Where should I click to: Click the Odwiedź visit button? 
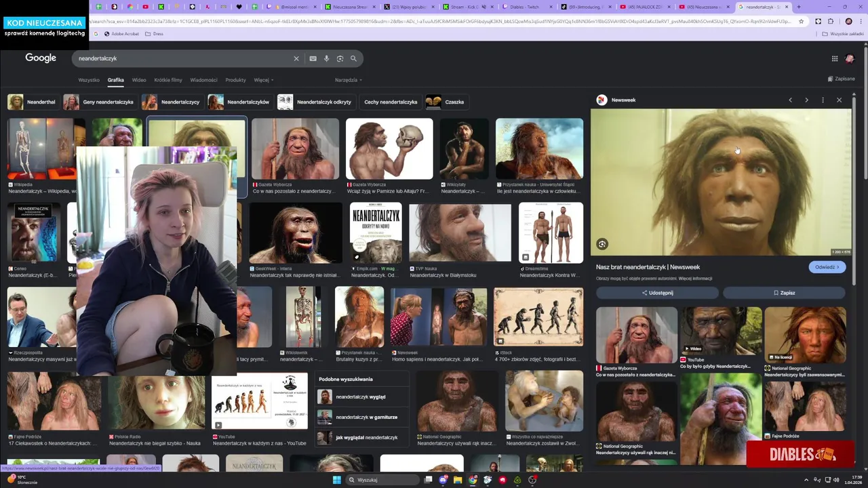pos(827,267)
